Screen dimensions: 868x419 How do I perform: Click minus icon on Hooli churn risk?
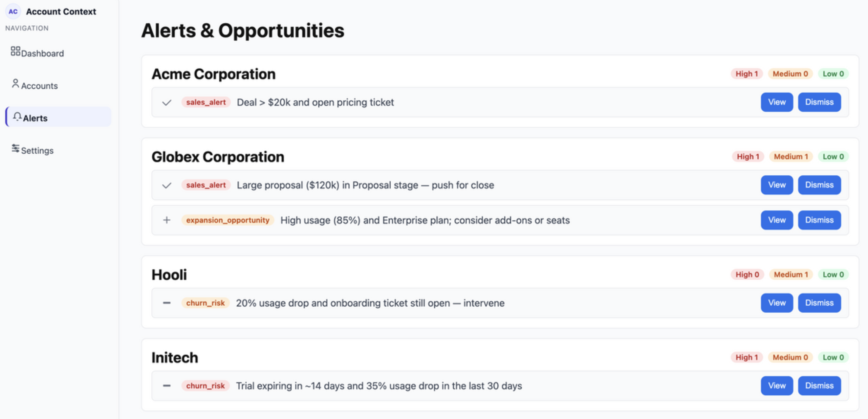point(167,303)
